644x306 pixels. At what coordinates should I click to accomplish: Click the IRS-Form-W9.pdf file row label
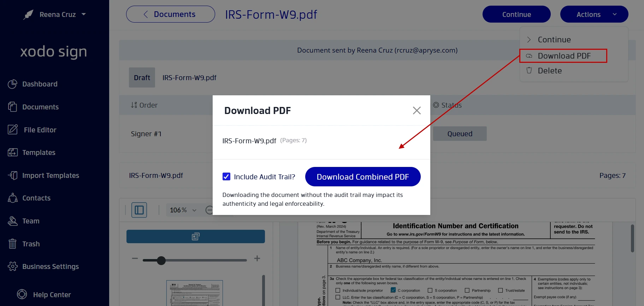tap(156, 175)
